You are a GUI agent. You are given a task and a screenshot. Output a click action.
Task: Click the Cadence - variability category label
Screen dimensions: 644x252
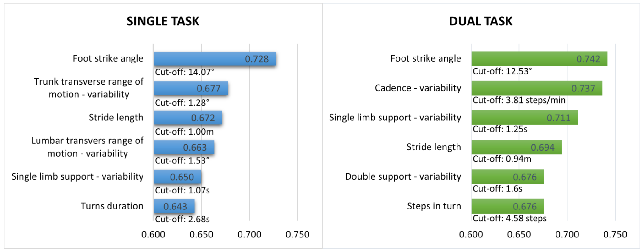[418, 88]
